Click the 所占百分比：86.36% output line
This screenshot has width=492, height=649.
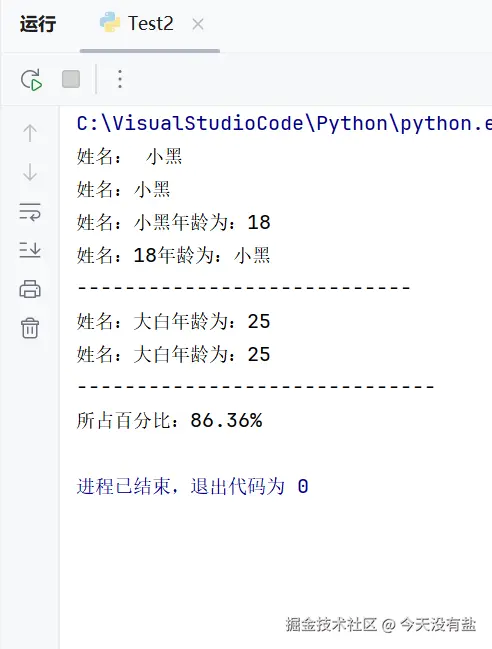[169, 421]
